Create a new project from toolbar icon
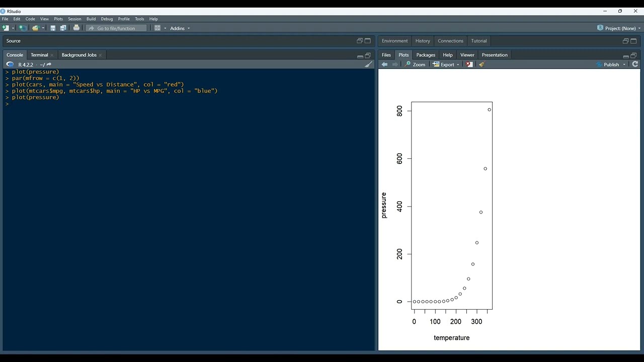Viewport: 644px width, 362px height. (x=23, y=28)
